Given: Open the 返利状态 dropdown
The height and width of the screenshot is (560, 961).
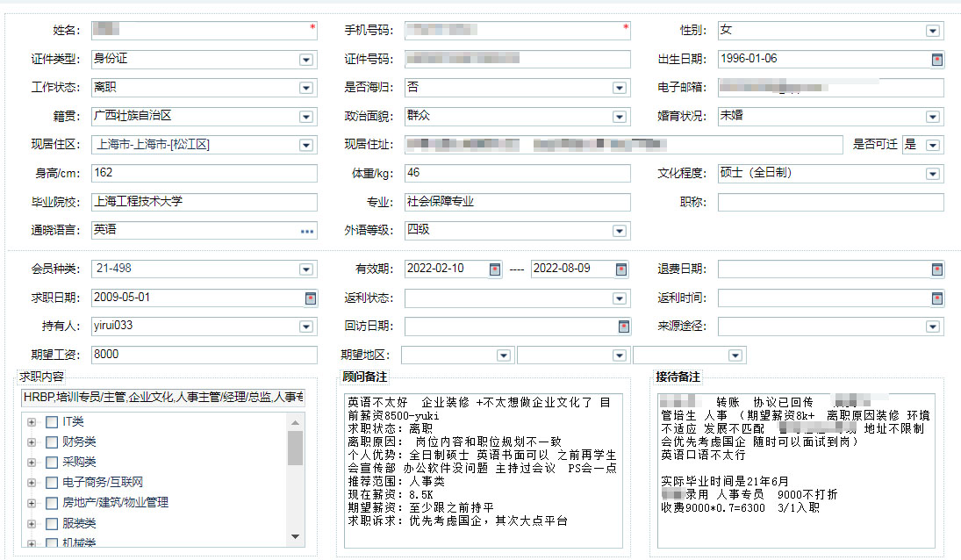Looking at the screenshot, I should 619,298.
